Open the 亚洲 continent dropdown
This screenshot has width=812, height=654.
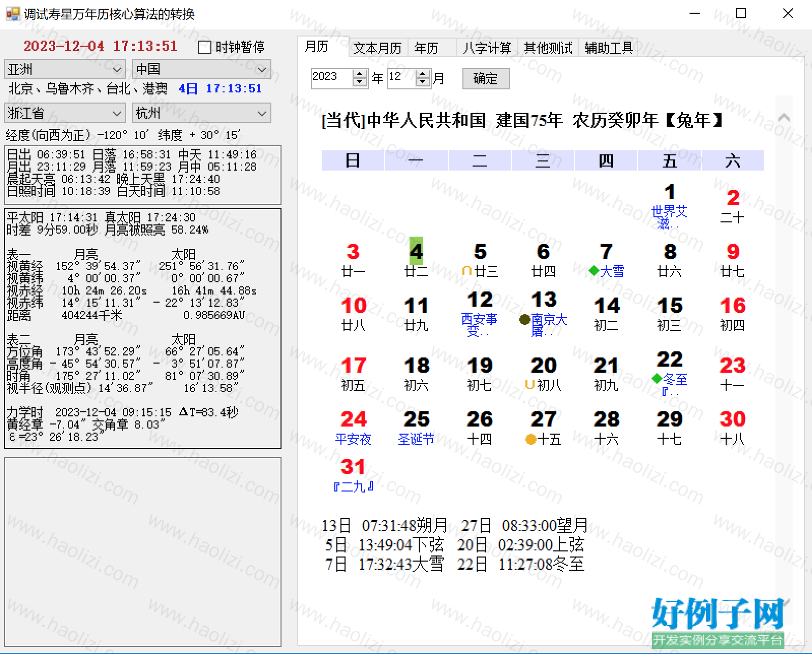point(65,69)
